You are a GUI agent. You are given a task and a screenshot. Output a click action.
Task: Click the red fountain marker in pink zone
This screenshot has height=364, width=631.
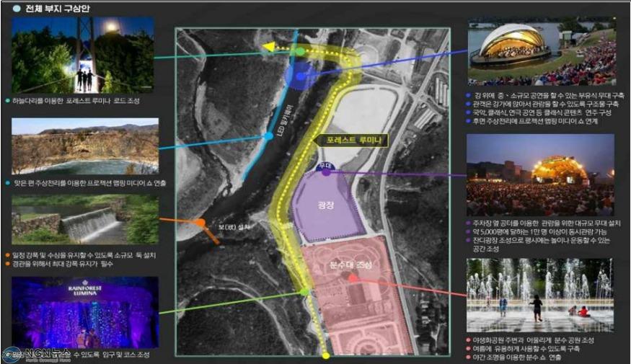[x=353, y=278]
